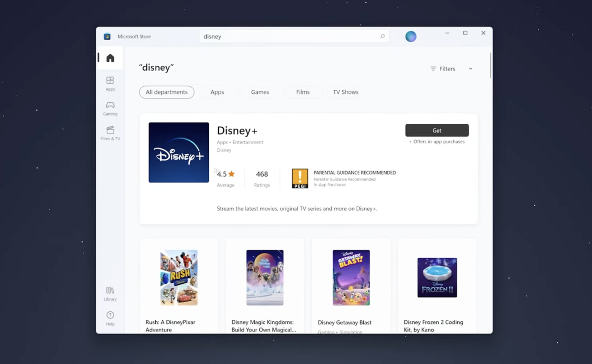Viewport: 592px width, 364px height.
Task: Open the Apps section in sidebar
Action: 110,84
